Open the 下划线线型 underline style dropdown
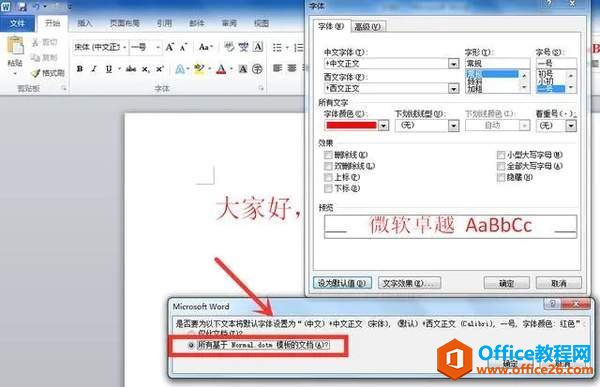600x387 pixels. [x=453, y=125]
